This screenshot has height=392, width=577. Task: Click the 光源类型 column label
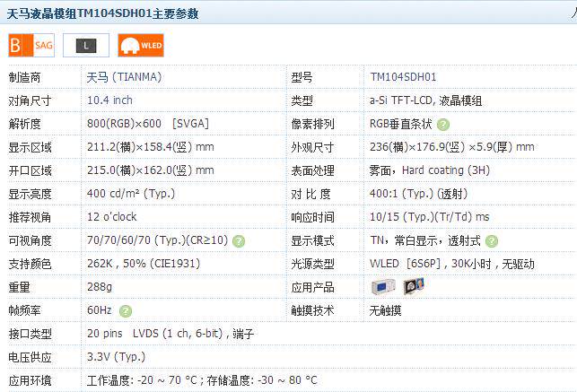coord(312,264)
